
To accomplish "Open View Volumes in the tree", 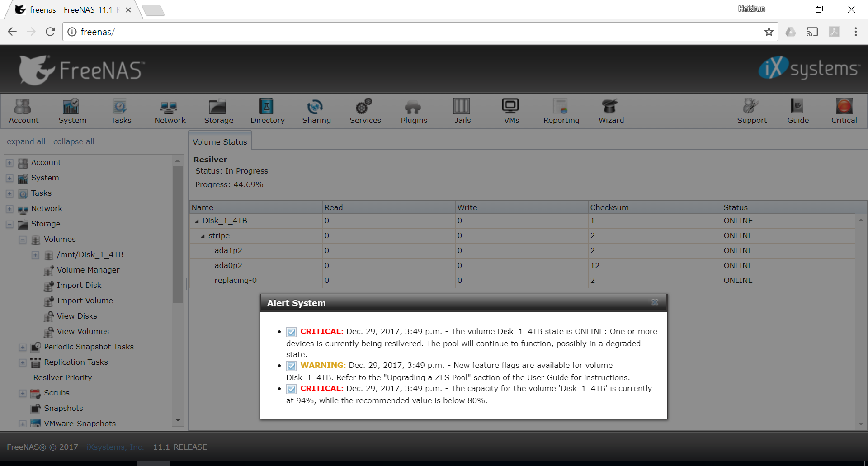I will pyautogui.click(x=83, y=331).
